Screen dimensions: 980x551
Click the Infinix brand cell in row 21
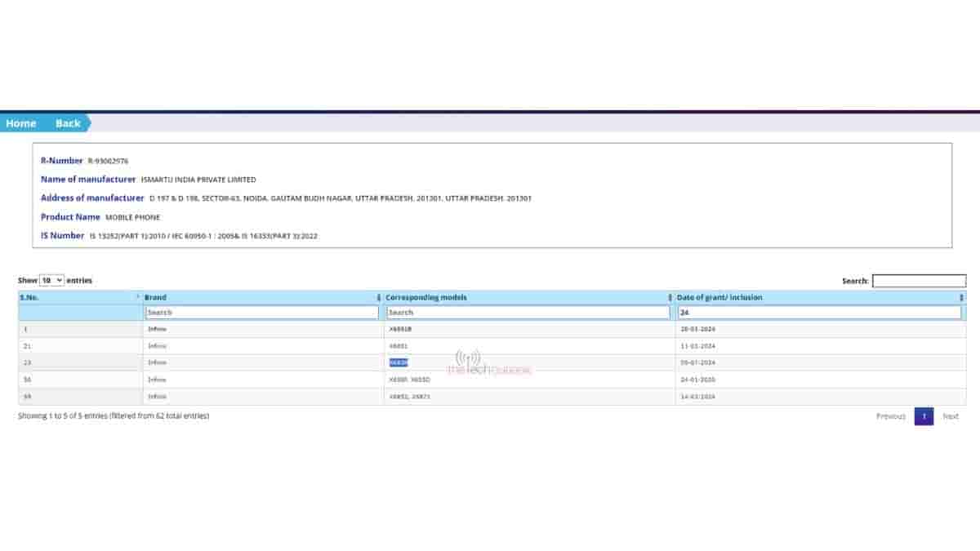click(x=157, y=346)
